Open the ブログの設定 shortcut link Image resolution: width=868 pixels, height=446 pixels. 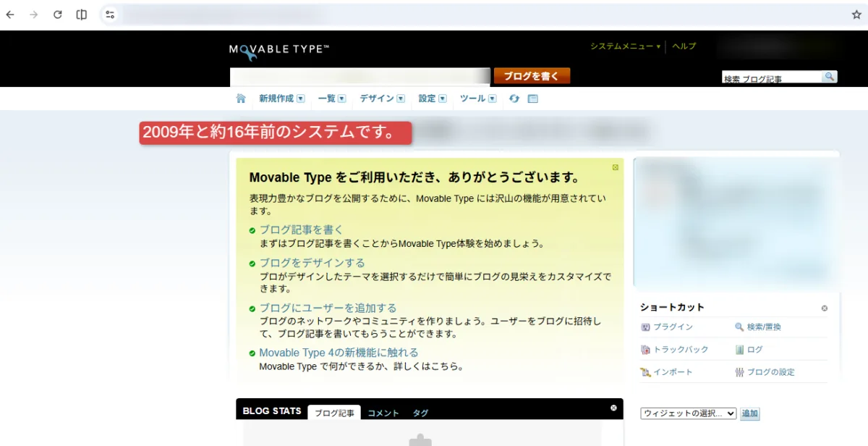point(770,372)
